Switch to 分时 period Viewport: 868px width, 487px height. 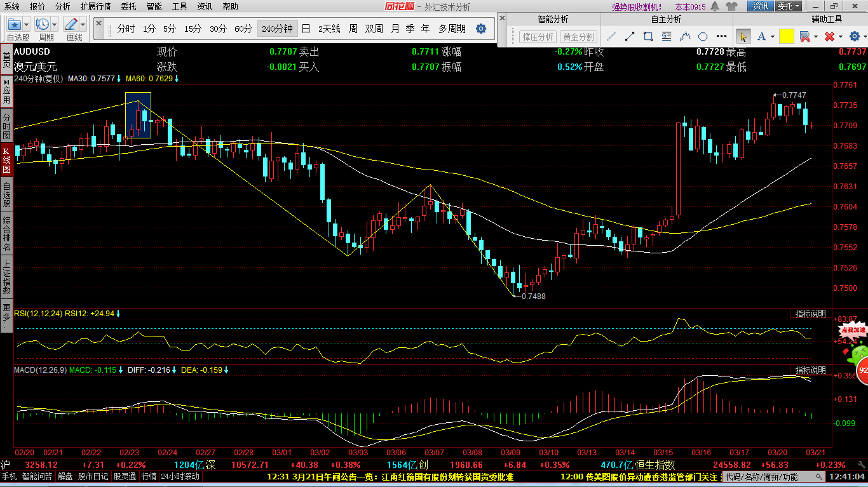pos(126,29)
